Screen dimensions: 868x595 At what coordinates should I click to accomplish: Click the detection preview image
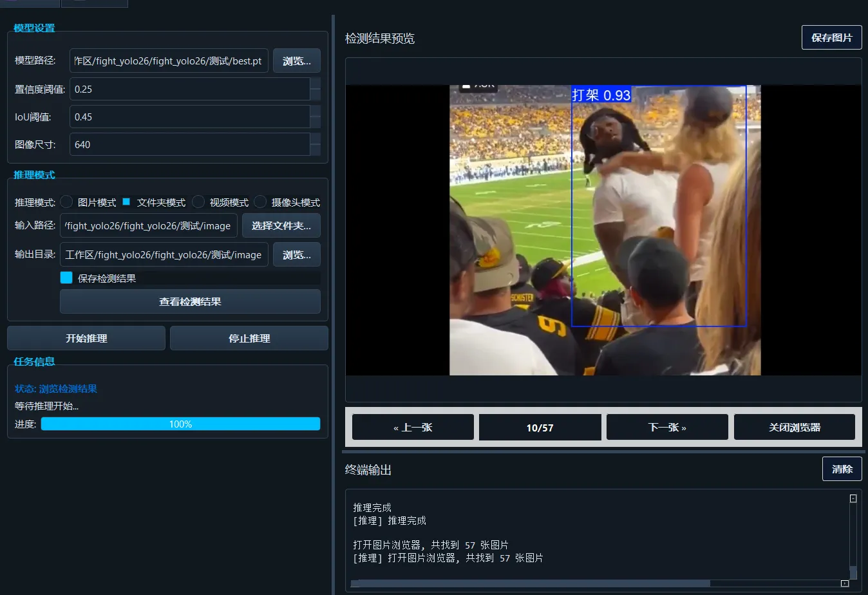[x=605, y=230]
